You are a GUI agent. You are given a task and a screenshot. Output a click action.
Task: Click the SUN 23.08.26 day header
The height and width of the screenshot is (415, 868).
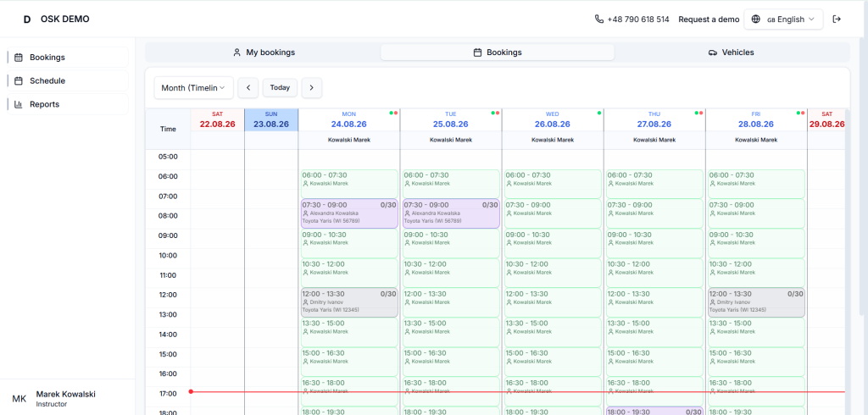tap(271, 119)
